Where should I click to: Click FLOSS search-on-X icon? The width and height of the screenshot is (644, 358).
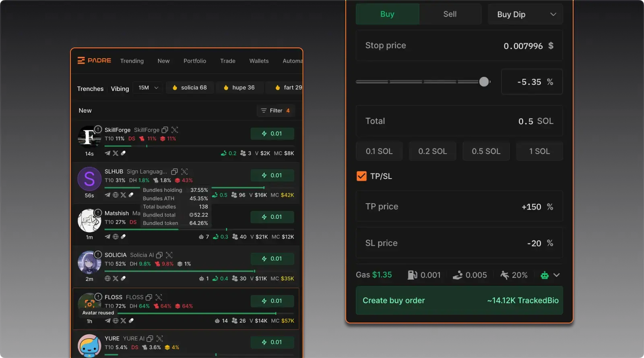pyautogui.click(x=159, y=297)
